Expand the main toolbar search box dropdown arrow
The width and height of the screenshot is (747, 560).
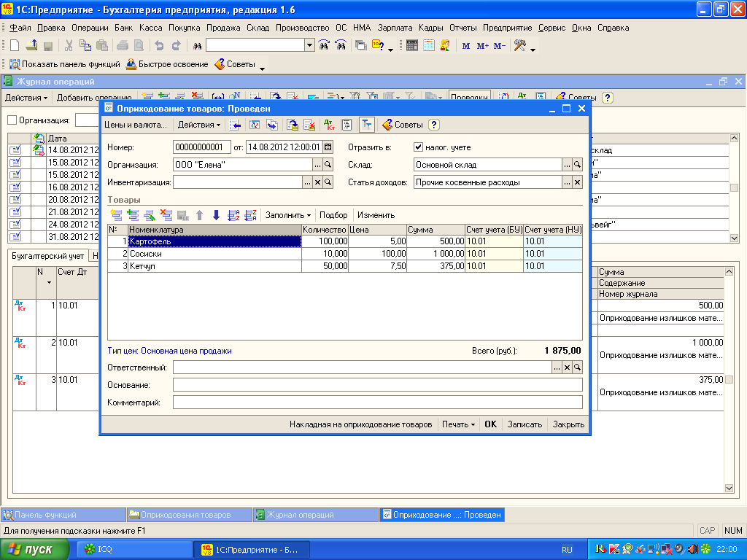309,46
